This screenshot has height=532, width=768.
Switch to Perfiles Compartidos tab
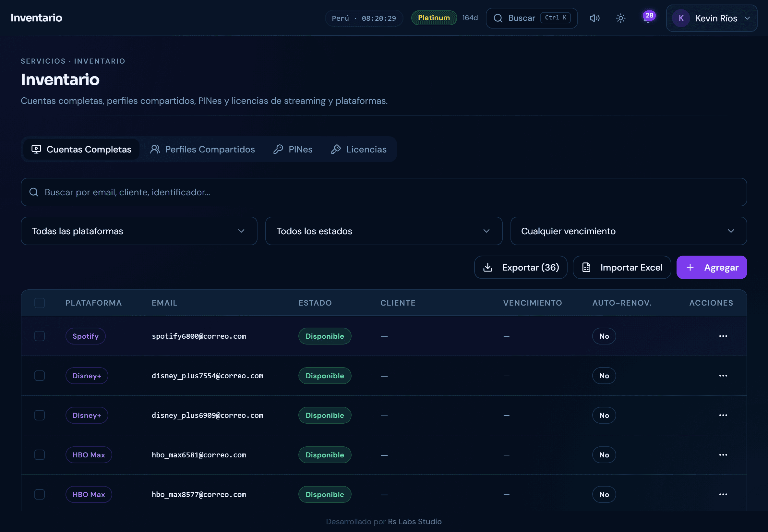point(202,149)
